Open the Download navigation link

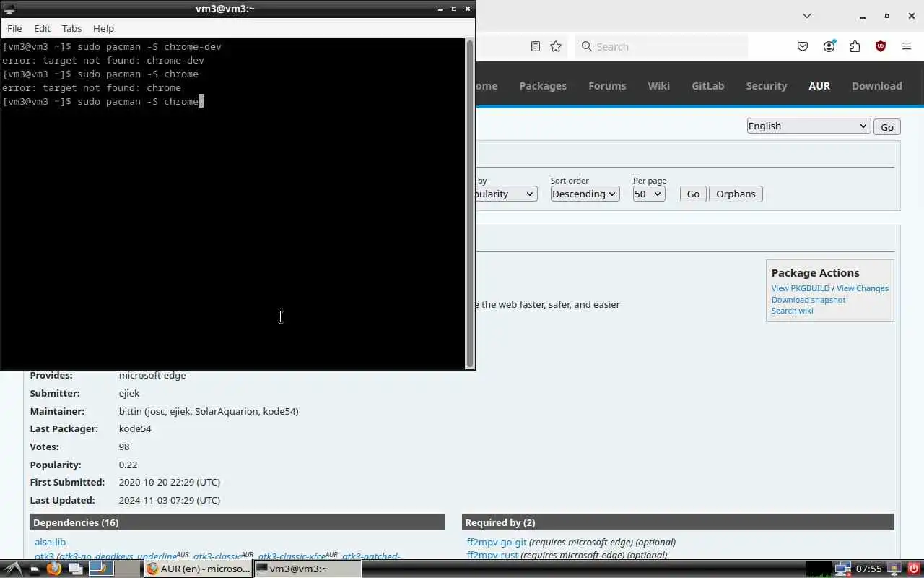click(876, 85)
